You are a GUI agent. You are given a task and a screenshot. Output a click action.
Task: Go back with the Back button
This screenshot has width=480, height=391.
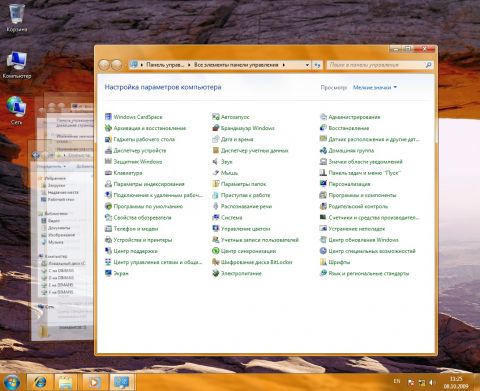(x=104, y=65)
